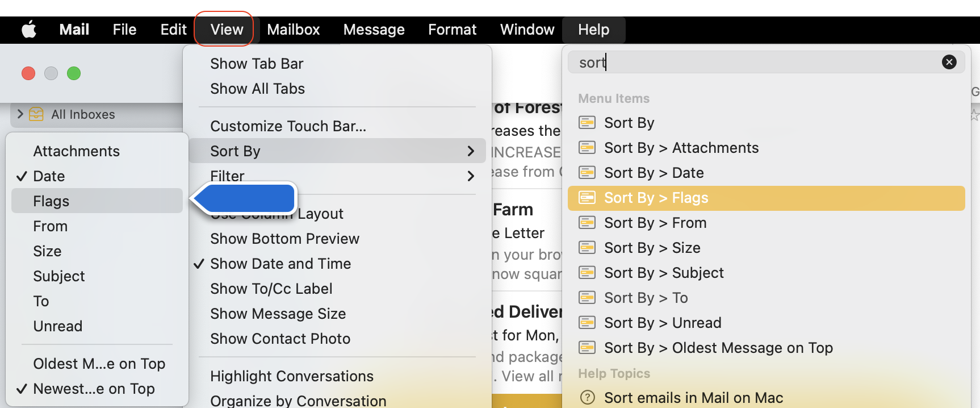Screen dimensions: 980x408
Task: Expand the Filter submenu arrow
Action: click(470, 176)
